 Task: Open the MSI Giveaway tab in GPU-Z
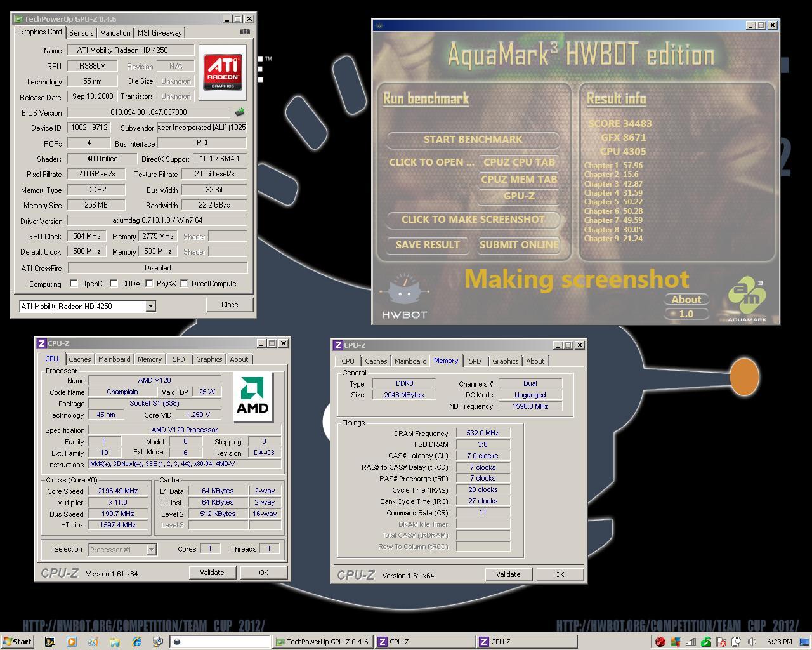pos(160,33)
